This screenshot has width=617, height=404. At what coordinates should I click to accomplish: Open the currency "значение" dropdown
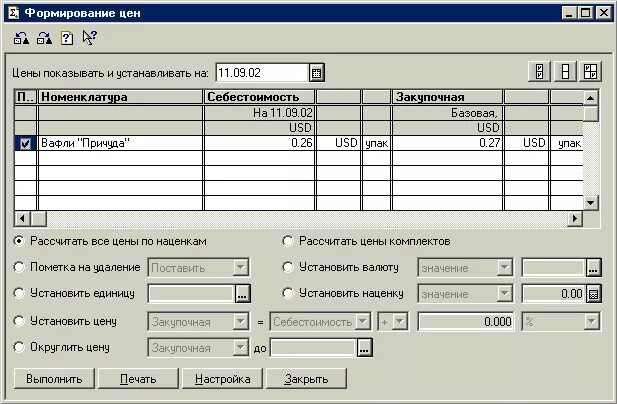click(x=504, y=268)
